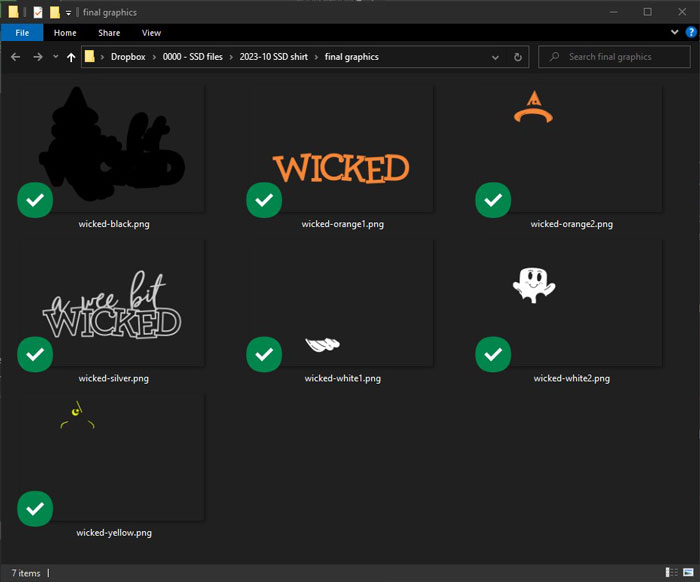Click sync checkmark on wicked-orange1.png
Image resolution: width=700 pixels, height=582 pixels.
click(264, 200)
